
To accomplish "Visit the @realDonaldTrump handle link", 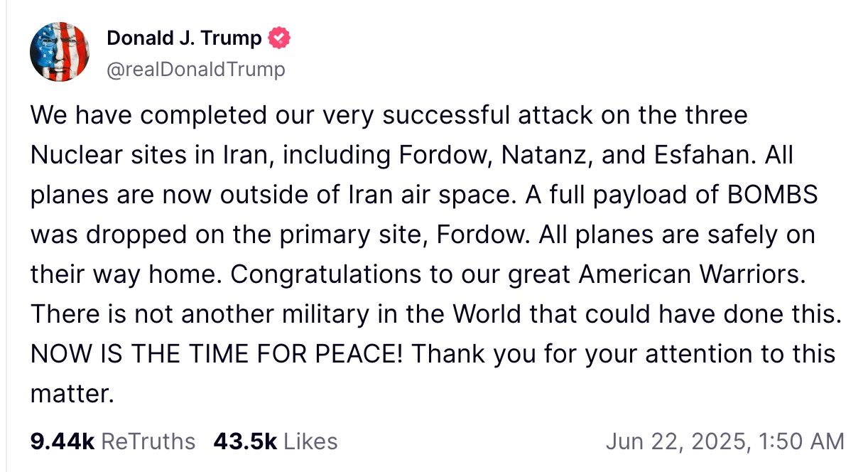I will [x=196, y=69].
